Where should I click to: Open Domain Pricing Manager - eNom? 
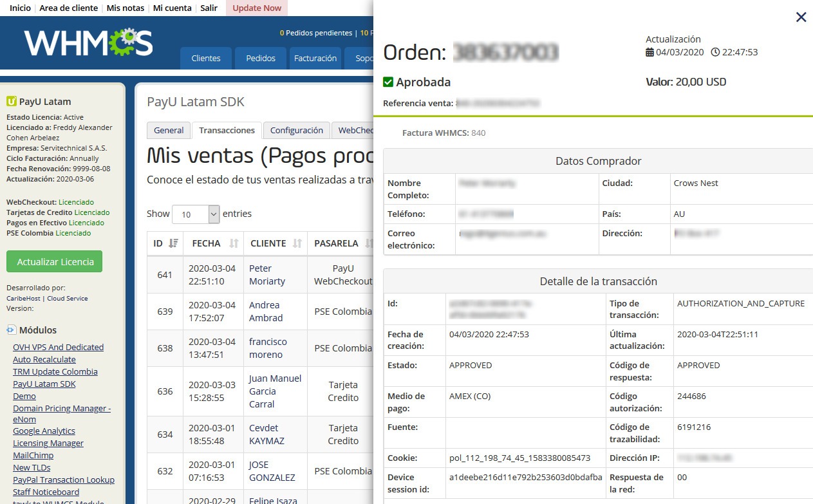tap(62, 414)
